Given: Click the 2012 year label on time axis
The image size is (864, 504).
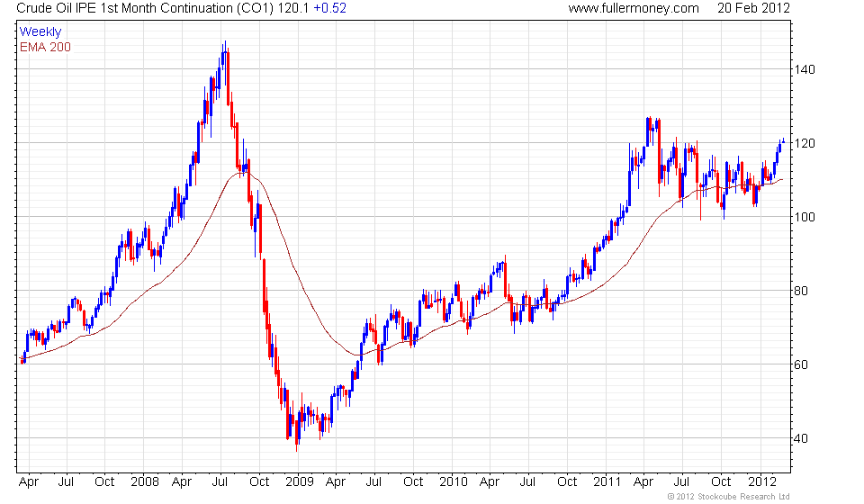Looking at the screenshot, I should tap(762, 482).
